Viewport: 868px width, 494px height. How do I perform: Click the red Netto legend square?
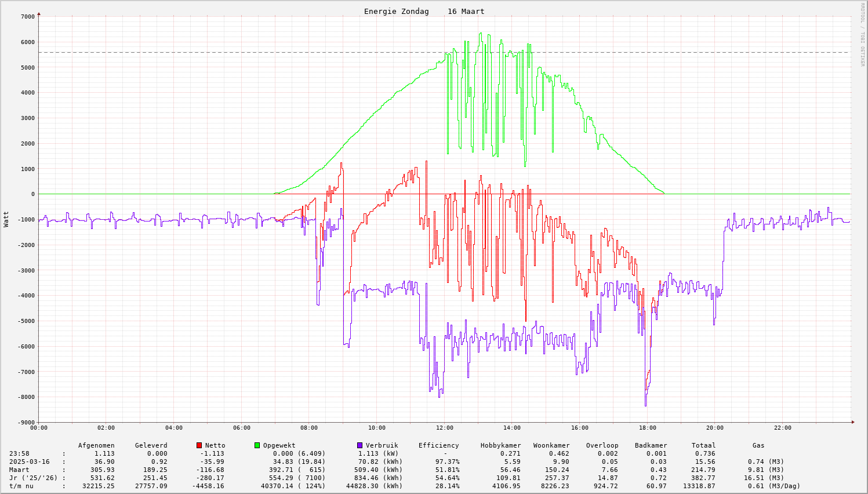(x=199, y=445)
